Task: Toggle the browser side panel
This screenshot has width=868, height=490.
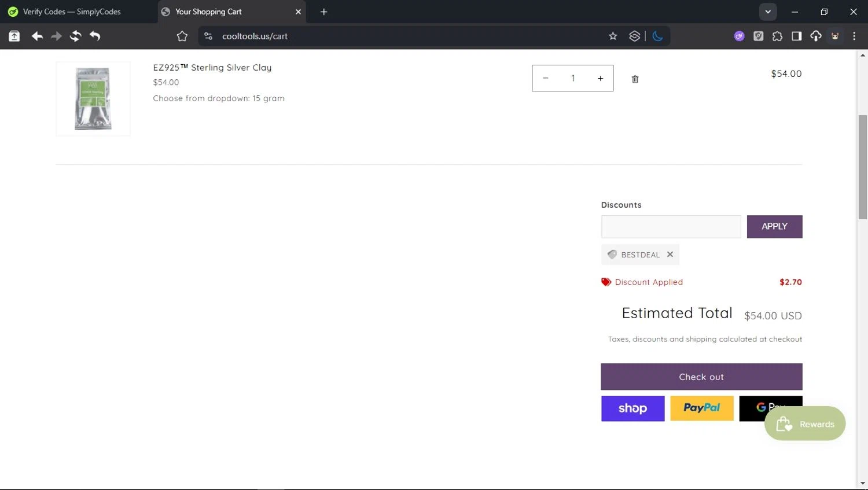Action: pyautogui.click(x=796, y=36)
